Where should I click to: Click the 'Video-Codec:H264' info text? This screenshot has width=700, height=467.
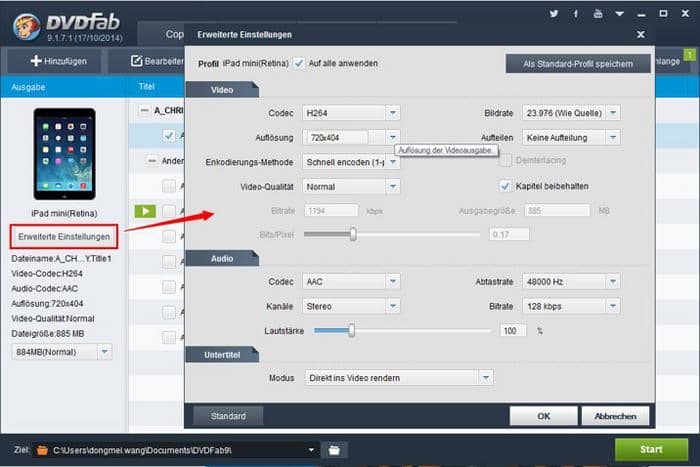pos(47,273)
